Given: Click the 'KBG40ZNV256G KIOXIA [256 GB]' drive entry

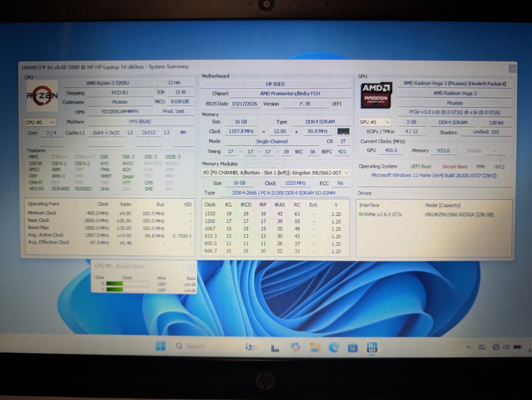Looking at the screenshot, I should [459, 215].
